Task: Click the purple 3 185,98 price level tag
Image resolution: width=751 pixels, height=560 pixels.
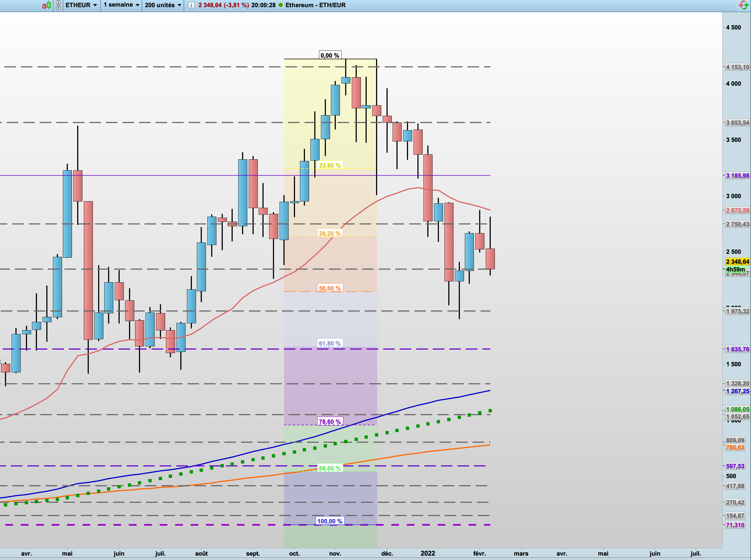Action: pyautogui.click(x=737, y=176)
